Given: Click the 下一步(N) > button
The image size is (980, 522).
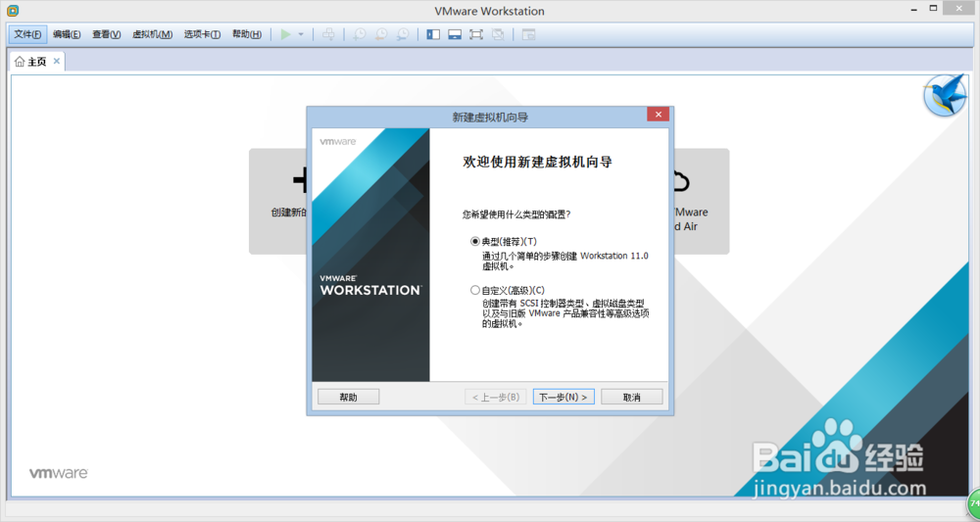Looking at the screenshot, I should point(563,397).
